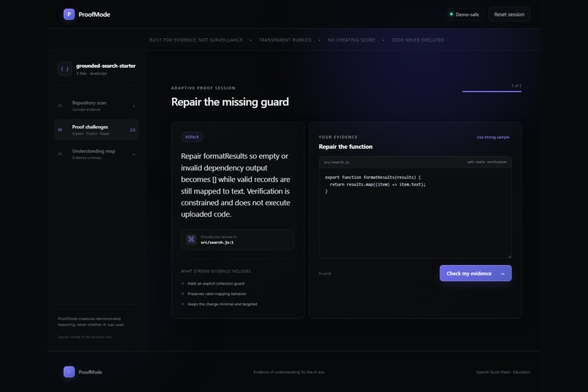Click the ProofMode logo icon in footer

[69, 372]
